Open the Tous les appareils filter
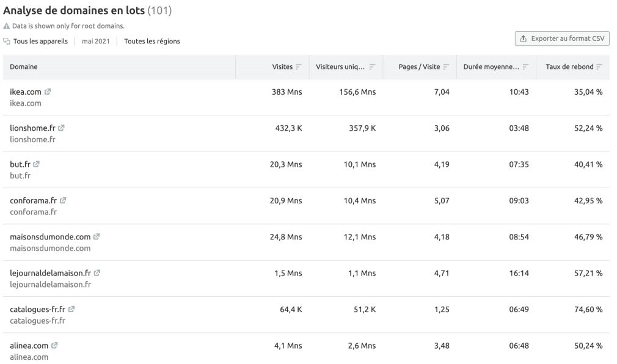Viewport: 617px width, 364px height. coord(40,42)
